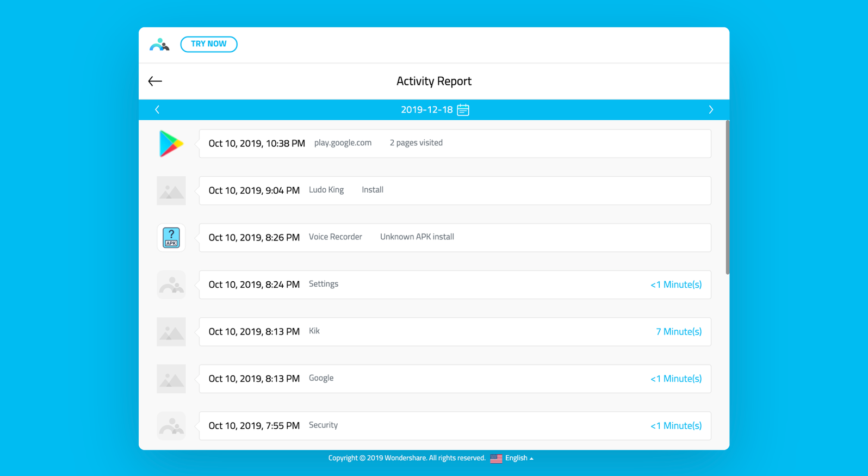
Task: Click the Google Play icon
Action: pyautogui.click(x=171, y=144)
